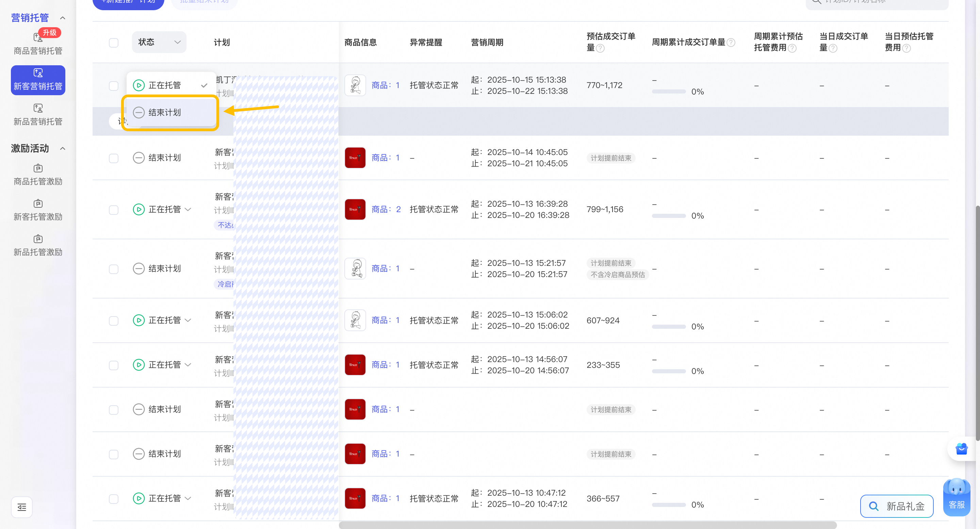
Task: Click 商品: 1 link in 607~924 row
Action: tap(386, 320)
